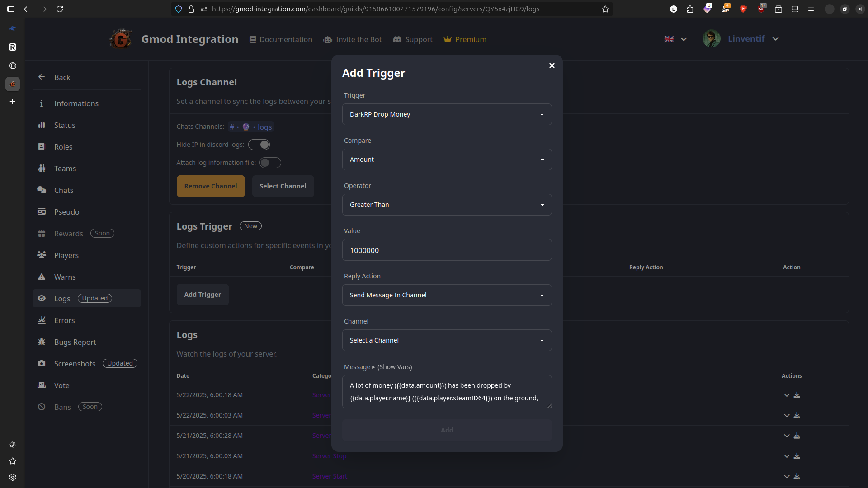Open the Trigger dropdown showing DarkRP Drop Money
Screen dimensions: 868x488
tap(447, 114)
